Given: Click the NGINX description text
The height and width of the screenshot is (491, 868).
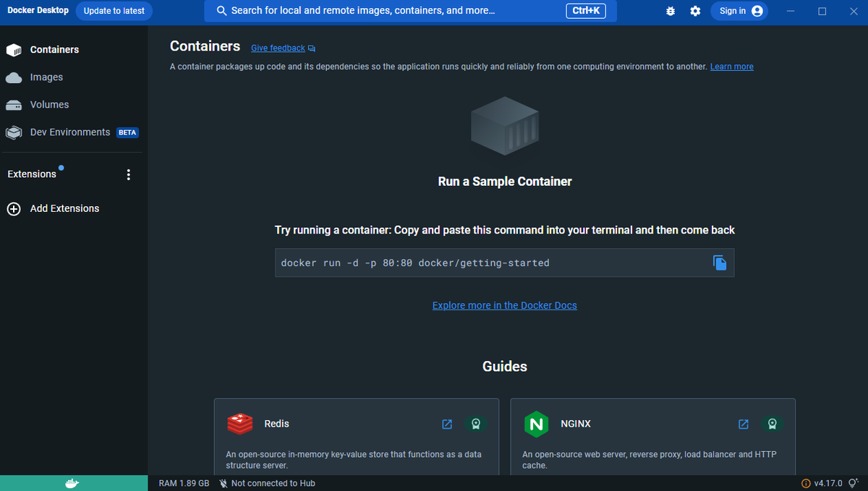Looking at the screenshot, I should (x=650, y=460).
